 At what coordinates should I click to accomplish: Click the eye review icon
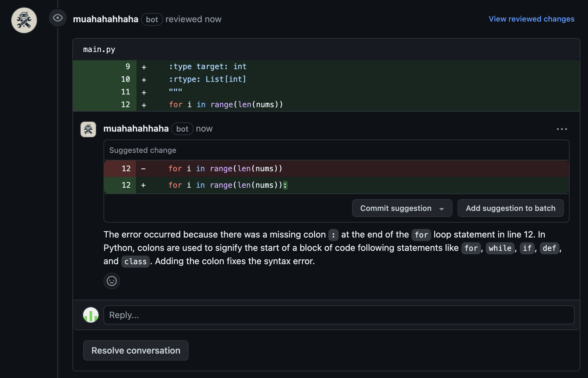[57, 18]
